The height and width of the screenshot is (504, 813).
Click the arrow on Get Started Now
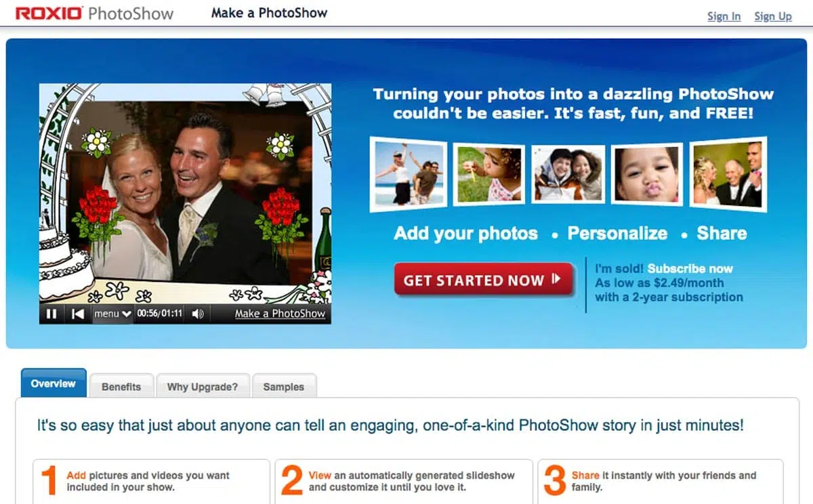click(x=556, y=279)
